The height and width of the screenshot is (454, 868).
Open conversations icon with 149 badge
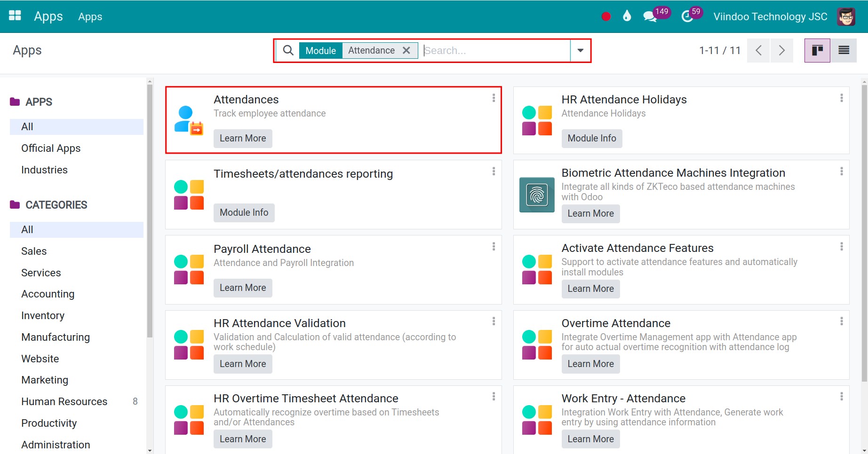coord(650,16)
